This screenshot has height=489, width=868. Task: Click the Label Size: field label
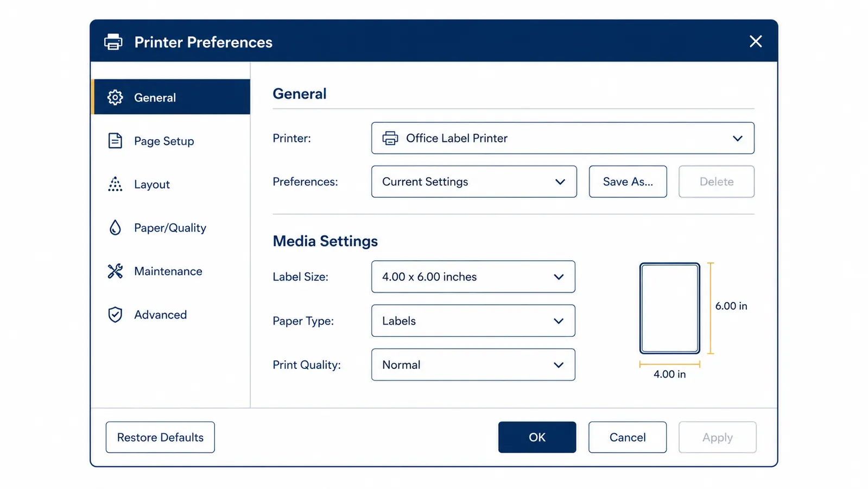click(x=301, y=277)
